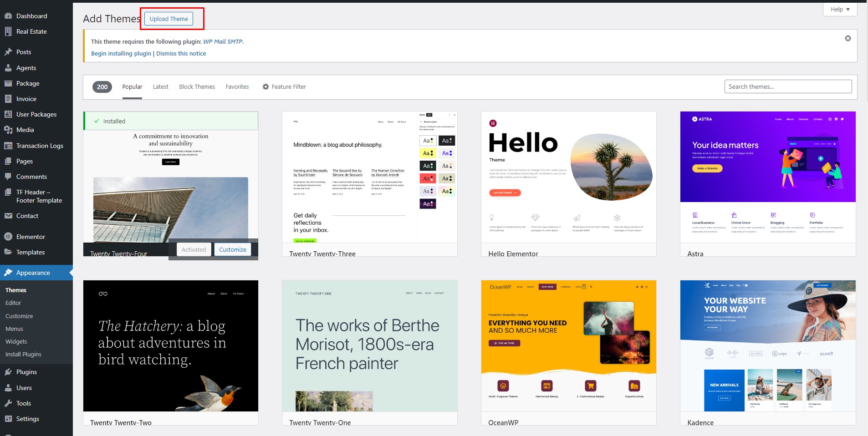Open Menus submenu item
868x436 pixels.
[14, 329]
